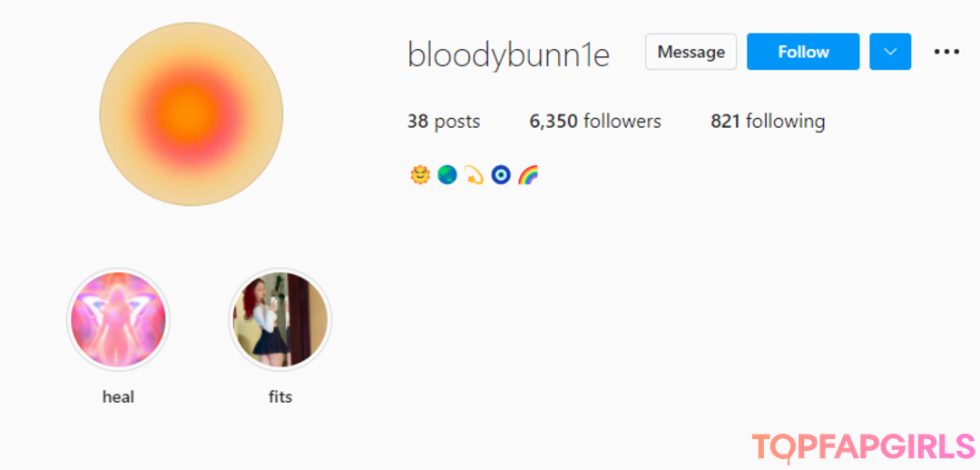Image resolution: width=980 pixels, height=470 pixels.
Task: View the 'fits' story highlight circle
Action: point(280,319)
